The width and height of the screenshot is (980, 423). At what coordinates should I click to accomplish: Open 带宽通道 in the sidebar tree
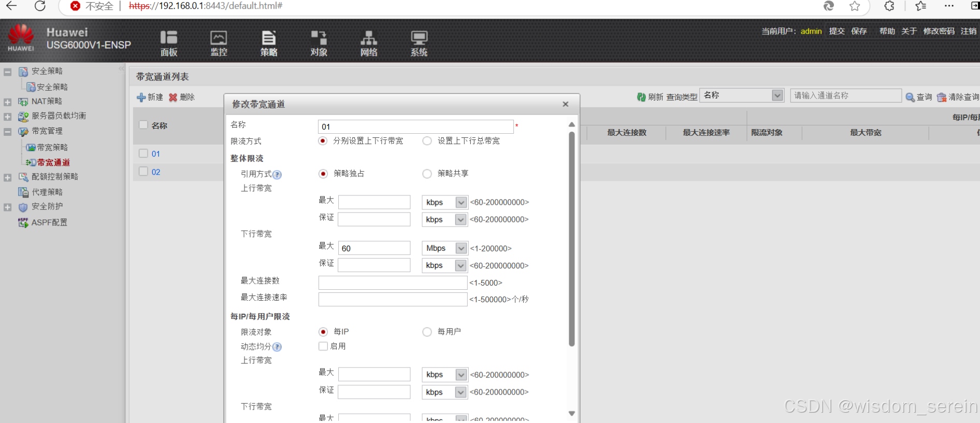pos(53,162)
